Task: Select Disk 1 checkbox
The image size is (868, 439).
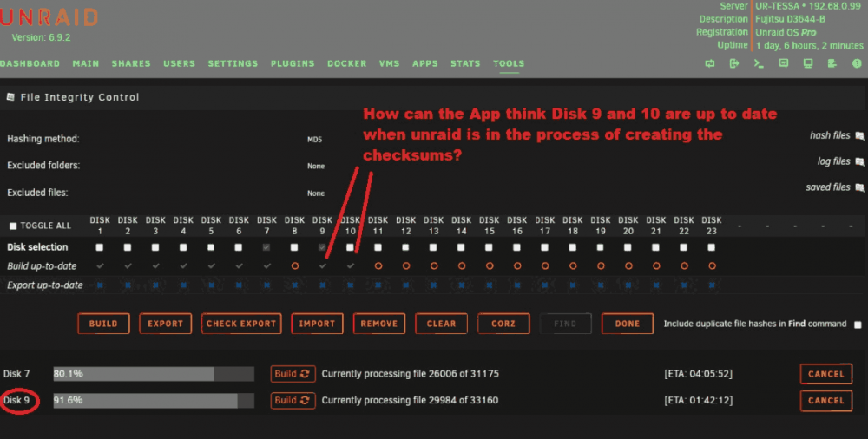Action: click(100, 247)
